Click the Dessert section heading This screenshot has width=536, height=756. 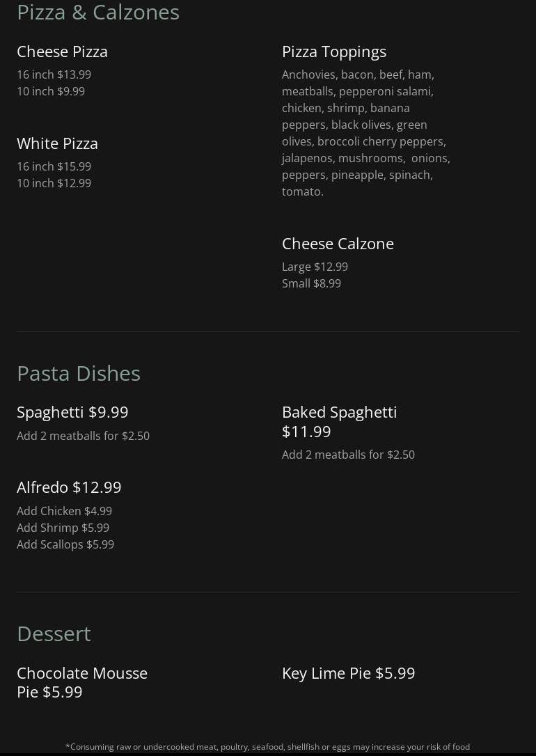pos(54,634)
